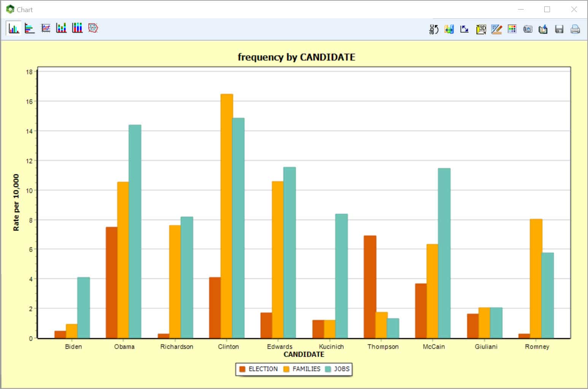Select McCain's JOBS bar
588x389 pixels.
[x=444, y=253]
